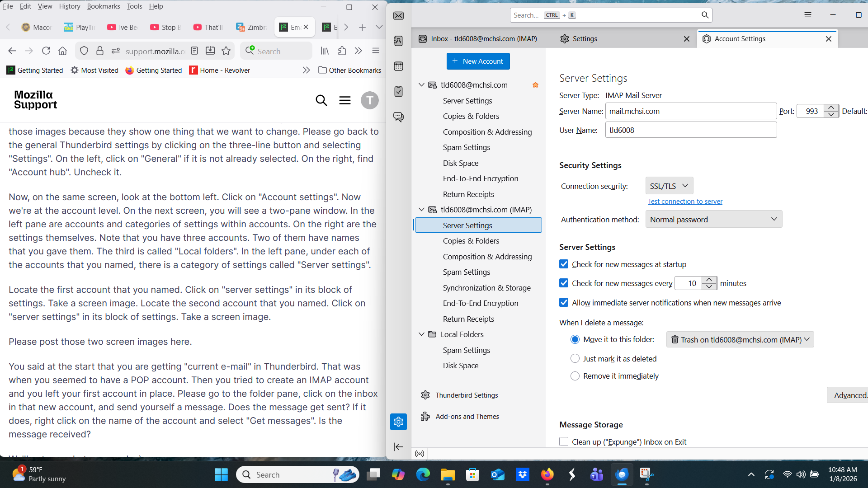The image size is (868, 488).
Task: Select Just mark it as deleted
Action: pyautogui.click(x=575, y=359)
